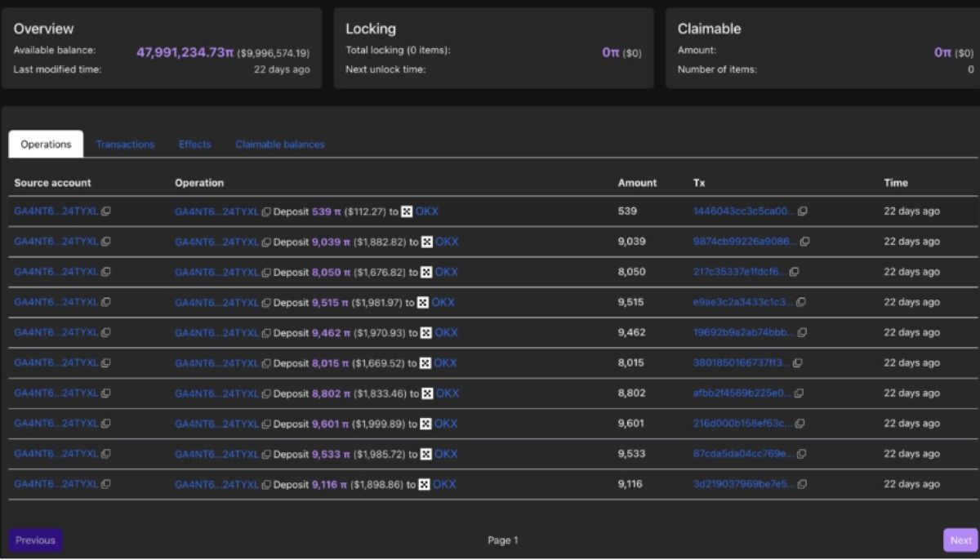Select the Operations tab
The height and width of the screenshot is (560, 980).
pos(46,144)
